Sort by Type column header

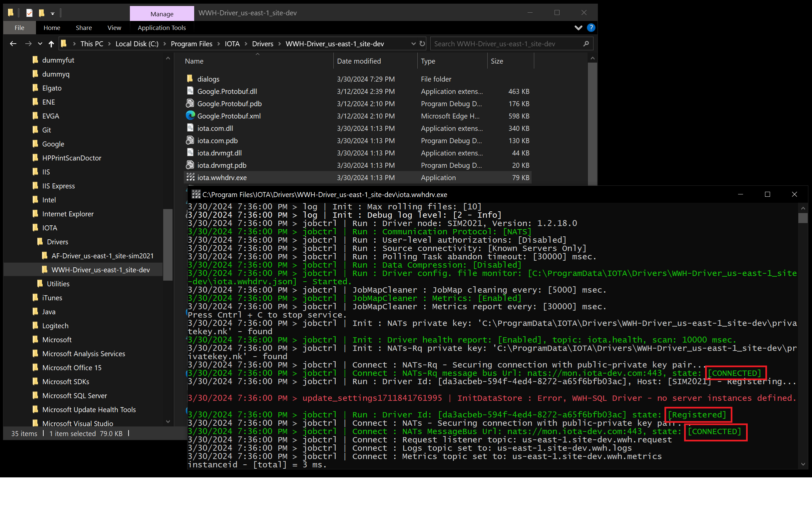pyautogui.click(x=428, y=61)
